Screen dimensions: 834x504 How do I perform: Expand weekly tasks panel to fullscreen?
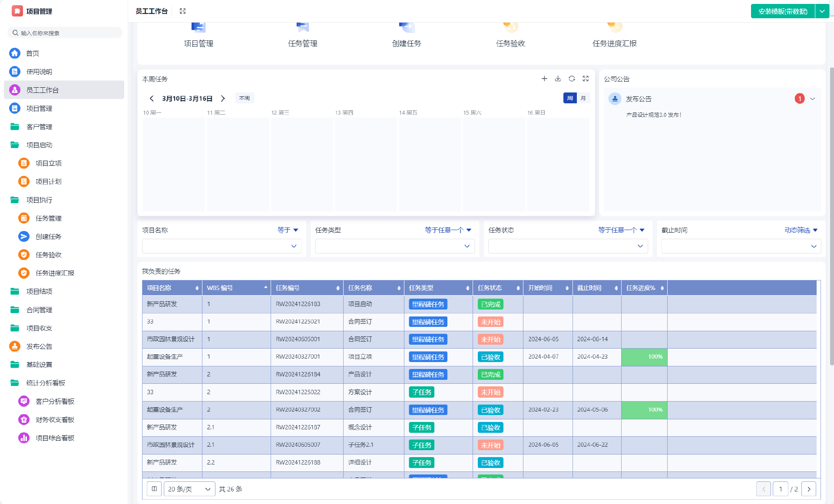click(x=586, y=79)
